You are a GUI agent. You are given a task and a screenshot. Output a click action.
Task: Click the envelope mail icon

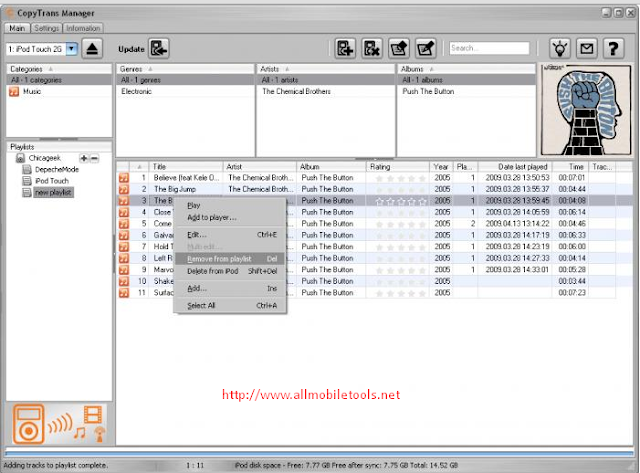(587, 49)
